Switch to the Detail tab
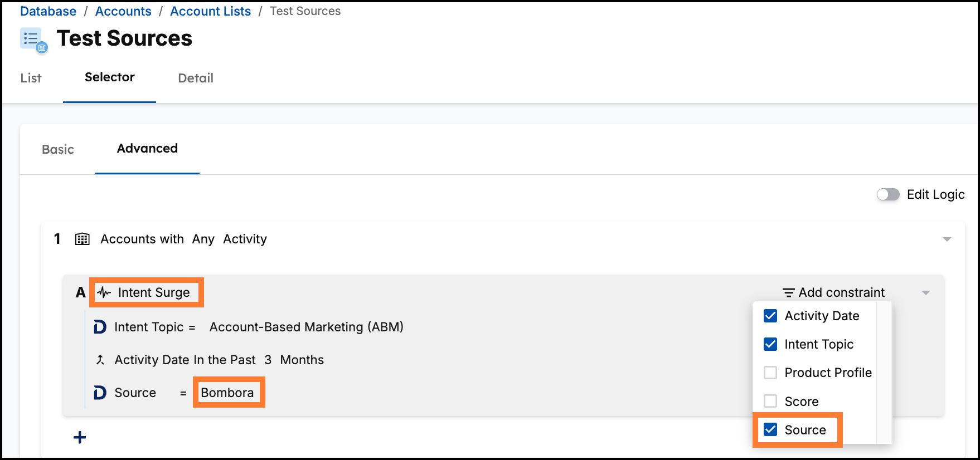Screen dimensions: 980x460 point(196,78)
